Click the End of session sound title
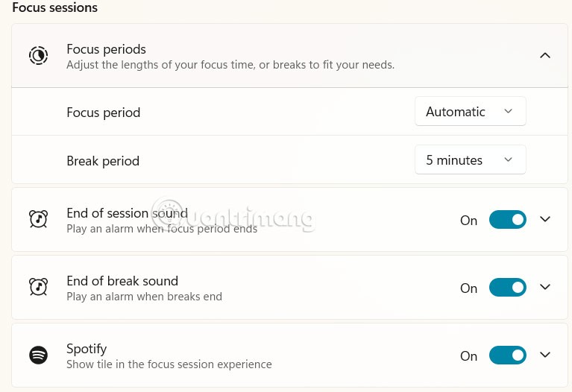The width and height of the screenshot is (572, 392). pyautogui.click(x=127, y=213)
